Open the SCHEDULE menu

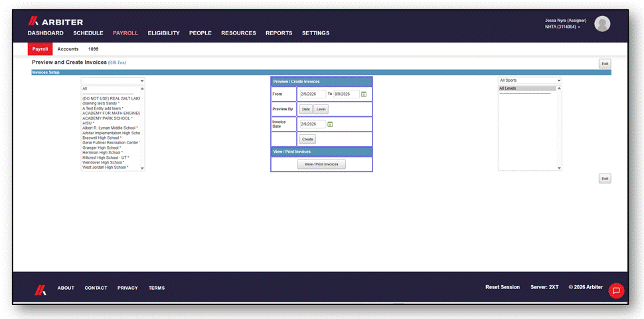88,33
